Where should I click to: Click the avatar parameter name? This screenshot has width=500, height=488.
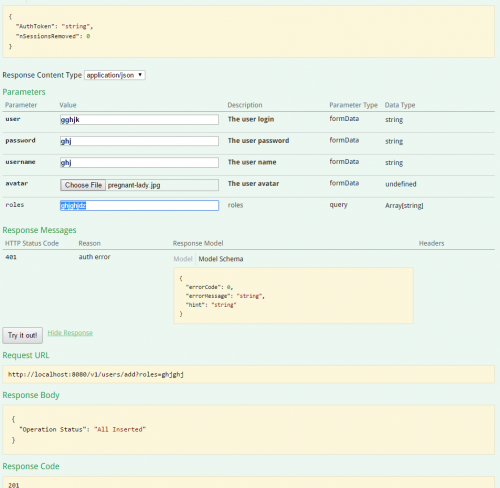pos(17,183)
